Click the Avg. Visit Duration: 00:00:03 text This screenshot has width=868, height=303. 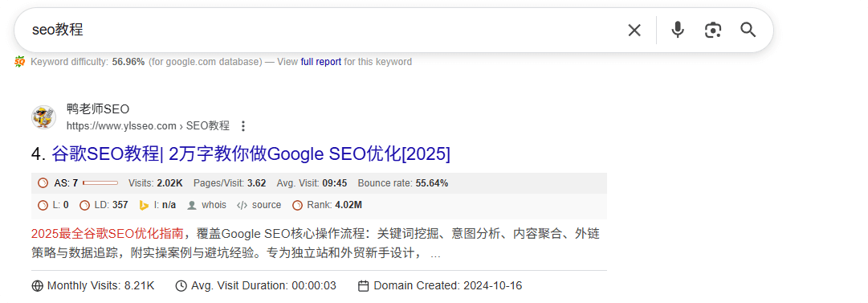click(263, 286)
